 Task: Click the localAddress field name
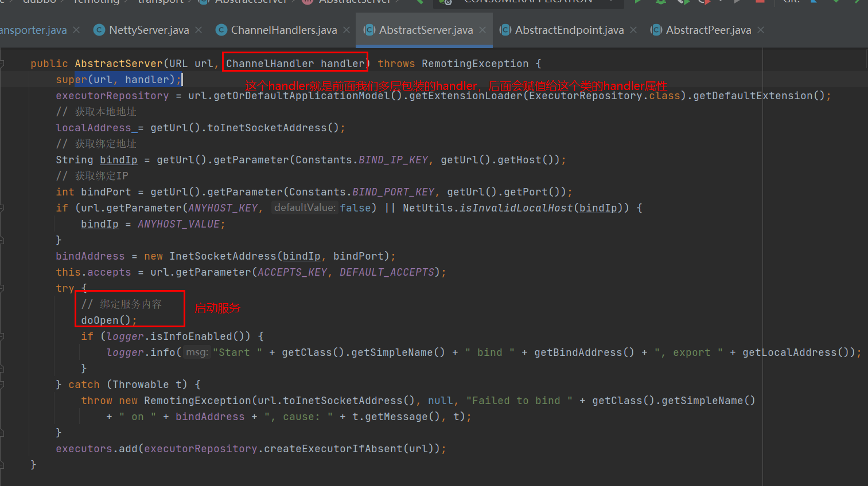[94, 128]
